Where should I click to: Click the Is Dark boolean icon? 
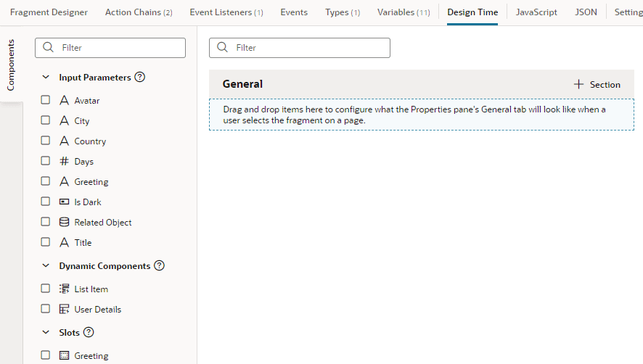click(x=65, y=202)
